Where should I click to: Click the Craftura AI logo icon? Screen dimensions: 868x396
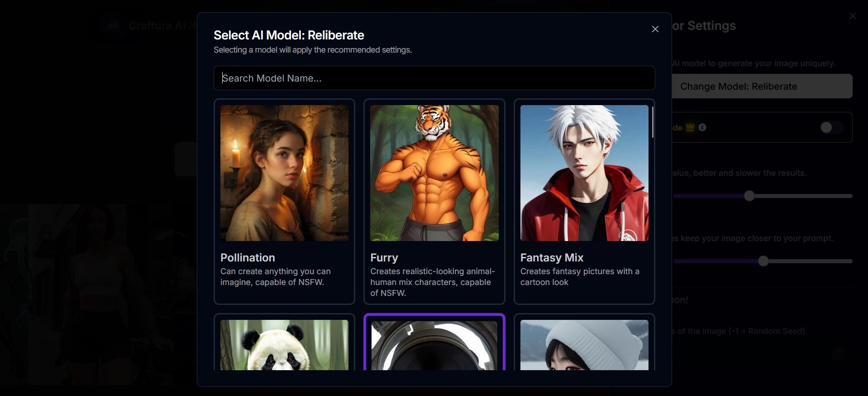(113, 25)
